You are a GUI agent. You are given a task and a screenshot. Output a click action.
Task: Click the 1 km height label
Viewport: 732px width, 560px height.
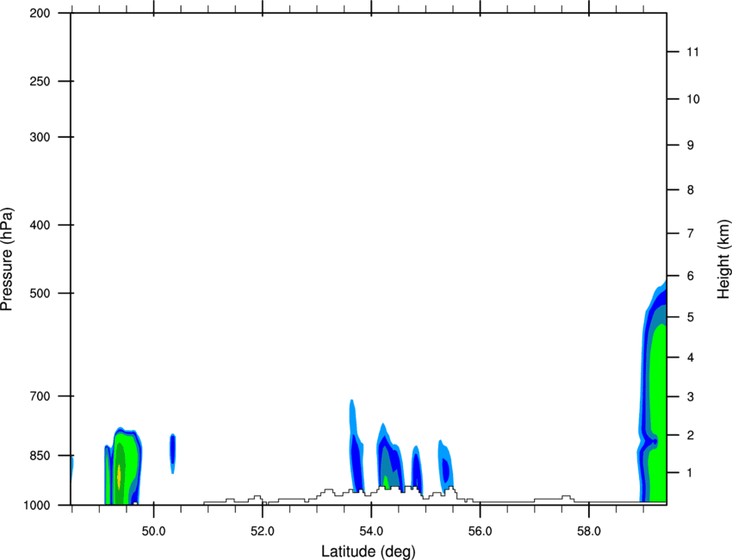click(691, 473)
